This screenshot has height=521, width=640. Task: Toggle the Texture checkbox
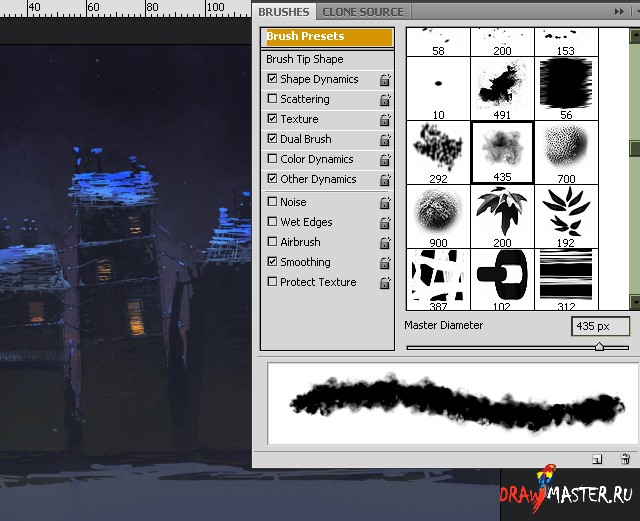coord(272,118)
